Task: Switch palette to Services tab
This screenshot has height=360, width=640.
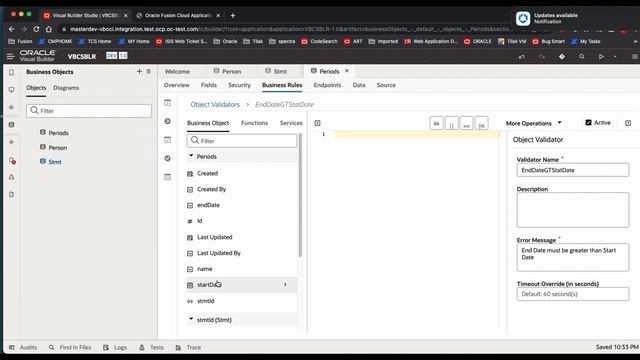Action: click(x=291, y=123)
